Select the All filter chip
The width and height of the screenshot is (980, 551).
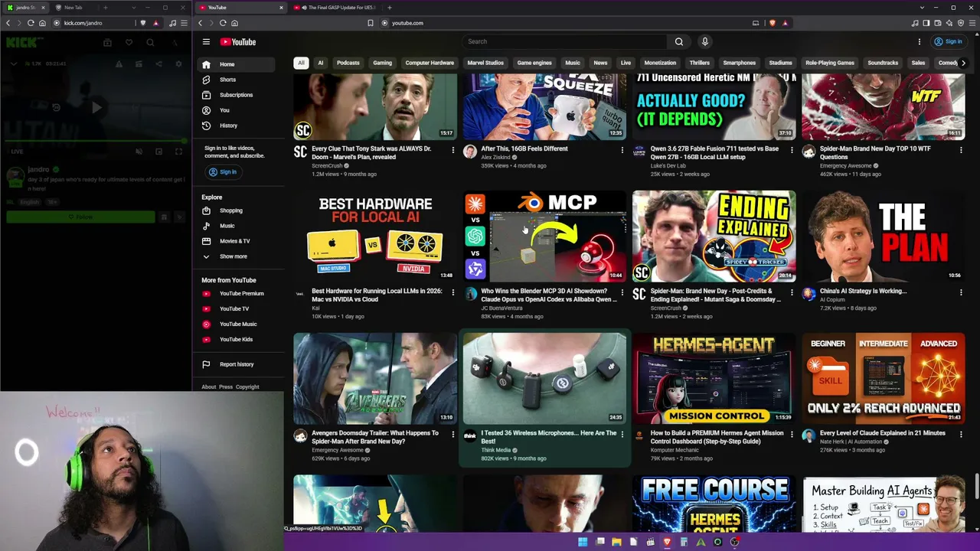pyautogui.click(x=301, y=63)
